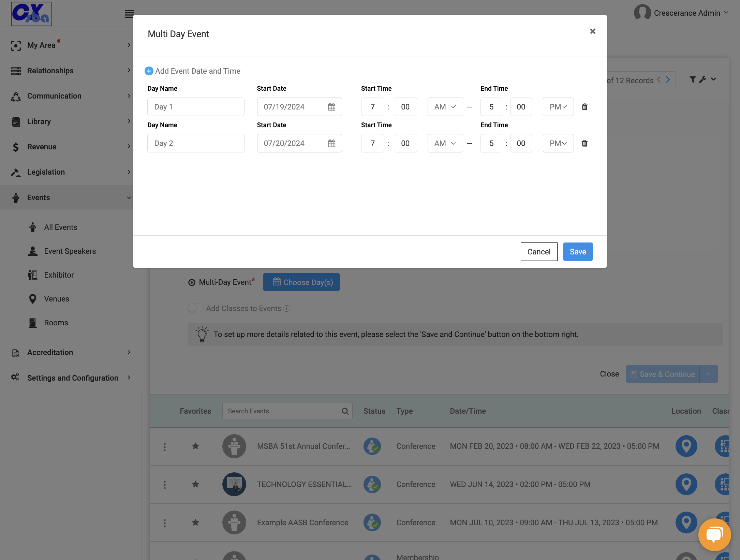Delete the Day 2 row with trash icon
The width and height of the screenshot is (740, 560).
[x=584, y=144]
